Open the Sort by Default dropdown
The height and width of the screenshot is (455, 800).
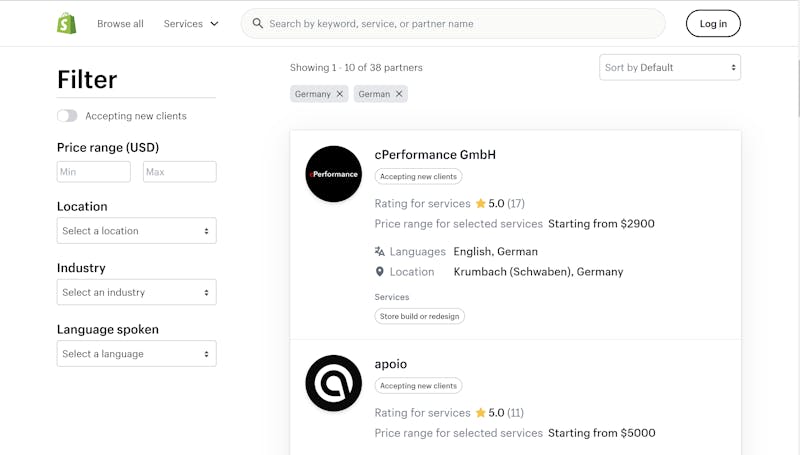(670, 67)
